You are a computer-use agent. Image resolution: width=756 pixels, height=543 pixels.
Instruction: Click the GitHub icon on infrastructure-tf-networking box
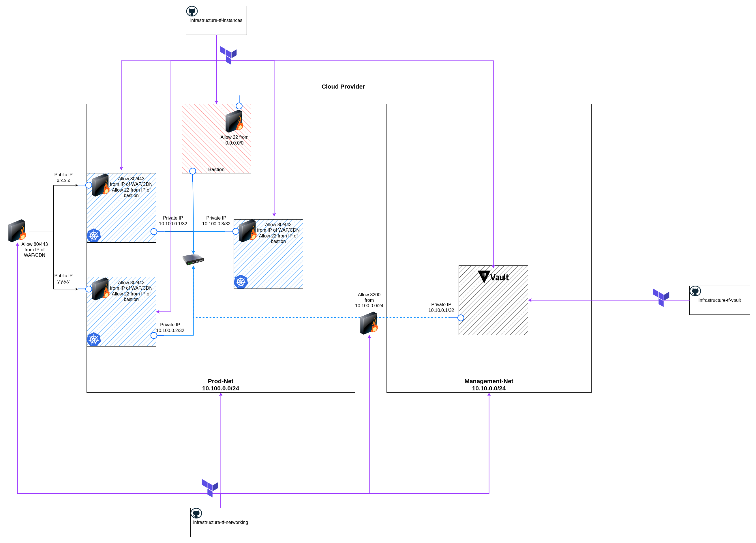pos(196,513)
